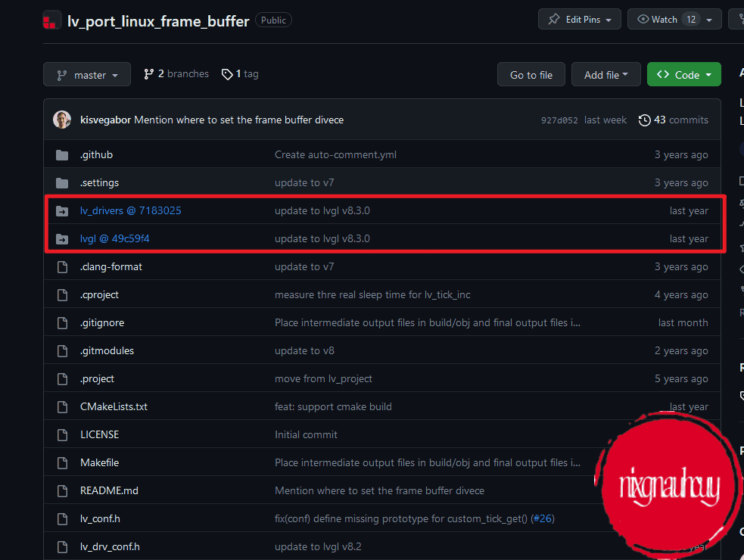Open the lv_conf.h file
Screen dimensions: 744x560
pos(100,518)
